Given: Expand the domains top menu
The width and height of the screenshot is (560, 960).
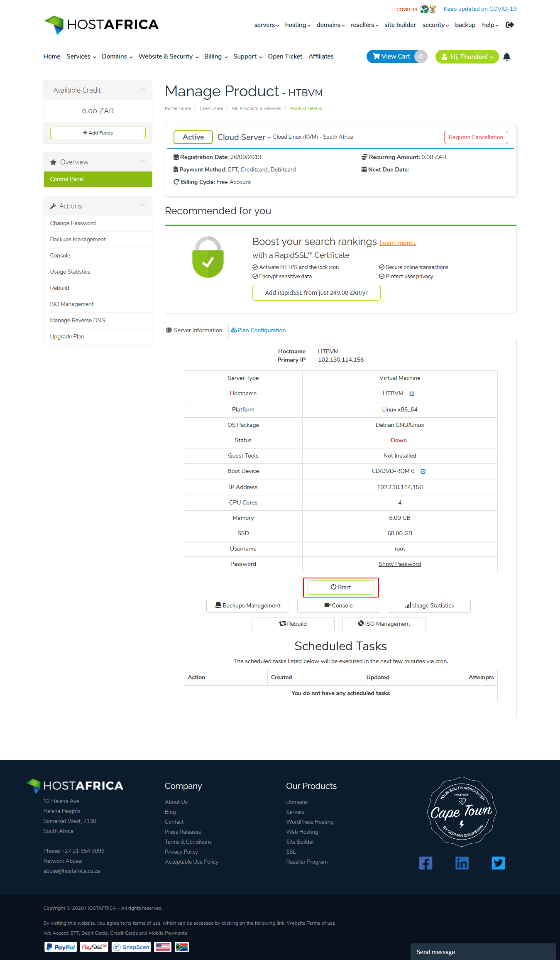Looking at the screenshot, I should (x=330, y=25).
